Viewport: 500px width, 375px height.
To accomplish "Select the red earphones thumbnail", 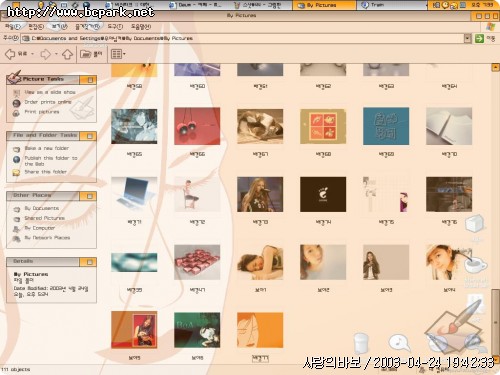I will 197,126.
